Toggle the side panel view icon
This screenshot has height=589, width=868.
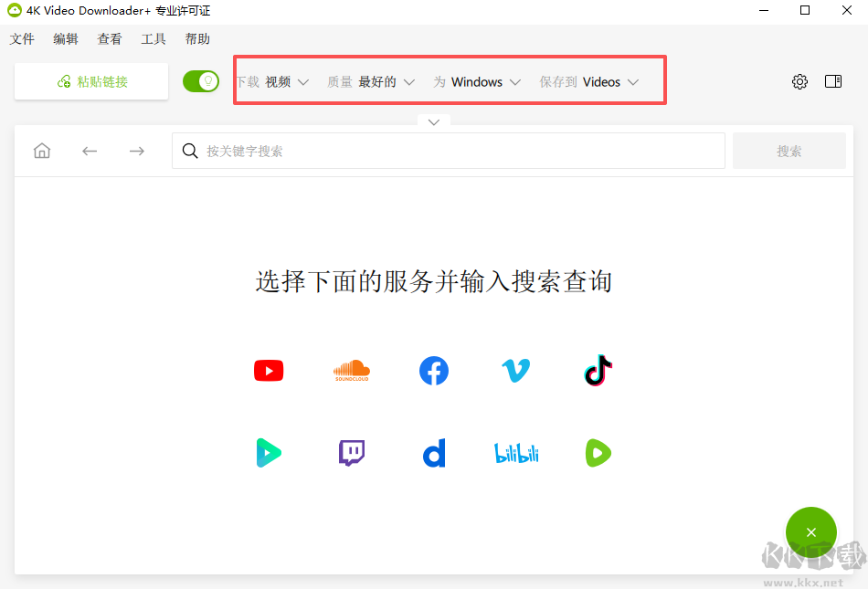click(x=833, y=81)
